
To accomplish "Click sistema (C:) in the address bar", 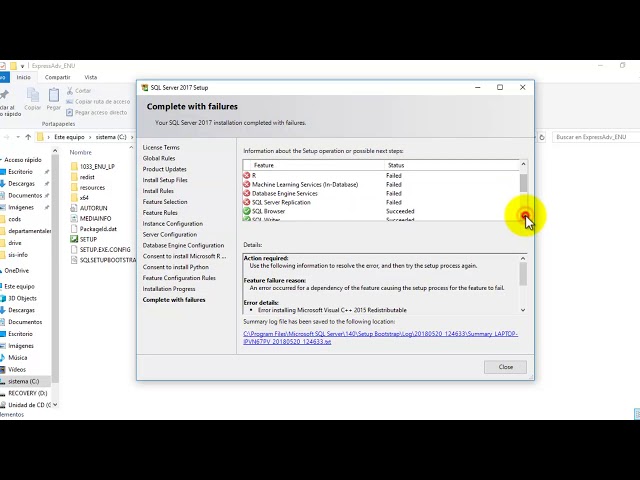I will (x=111, y=137).
